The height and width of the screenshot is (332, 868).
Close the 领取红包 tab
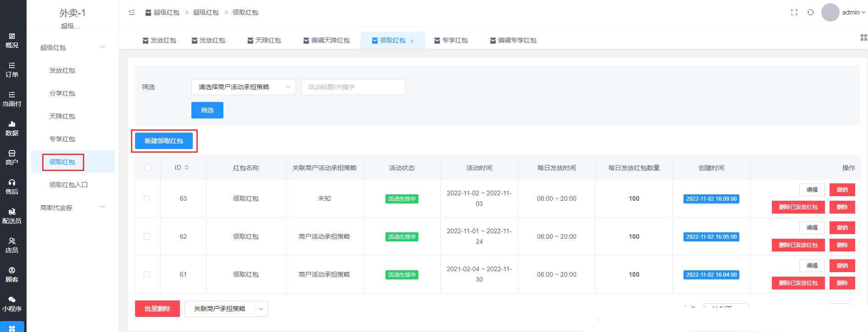click(412, 41)
